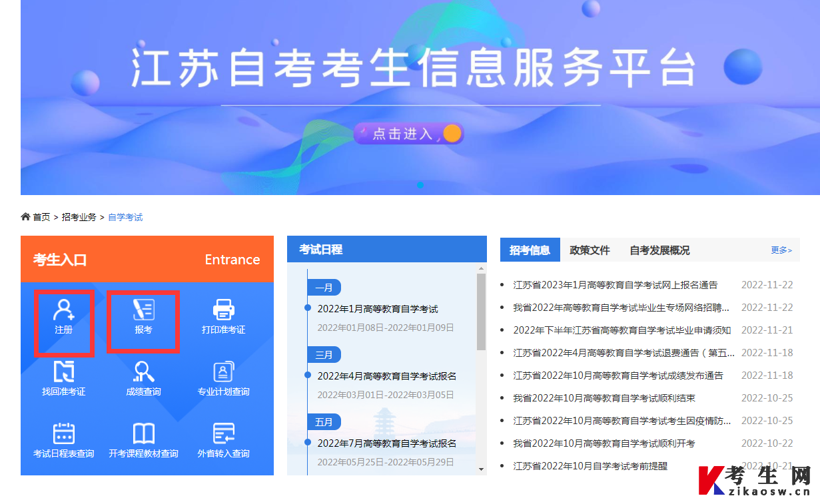Click 首页 in the breadcrumb
Viewport: 820px width, 504px height.
(42, 217)
